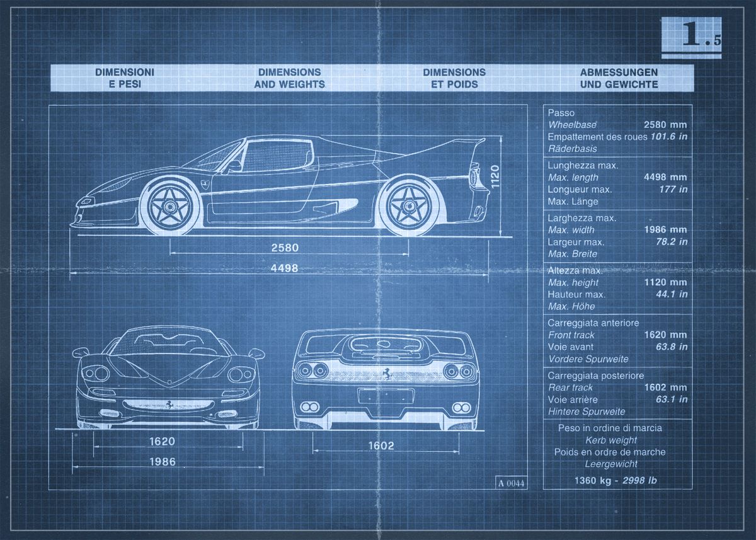756x540 pixels.
Task: Select the rear wheel in side view
Action: tap(408, 205)
